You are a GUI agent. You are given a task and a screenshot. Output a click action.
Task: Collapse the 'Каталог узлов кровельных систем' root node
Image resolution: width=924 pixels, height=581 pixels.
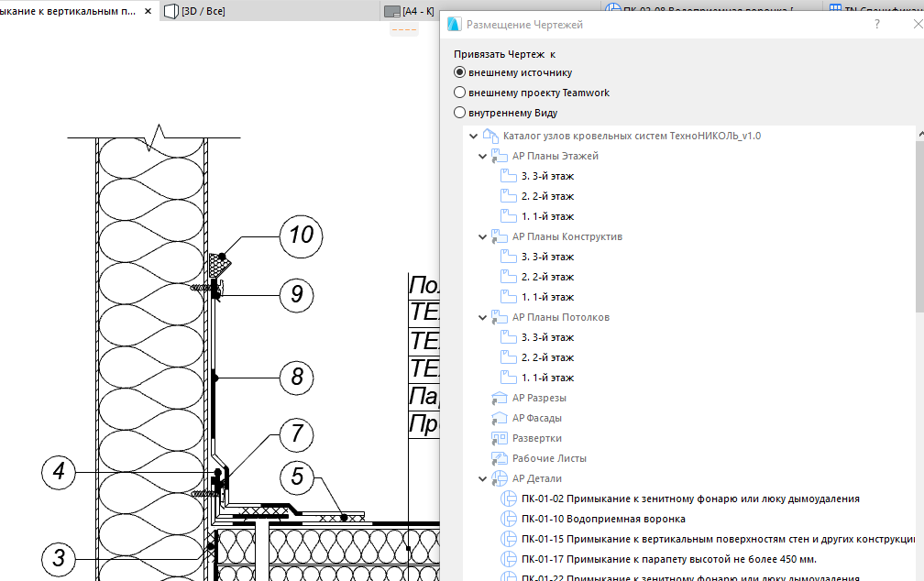pos(473,136)
